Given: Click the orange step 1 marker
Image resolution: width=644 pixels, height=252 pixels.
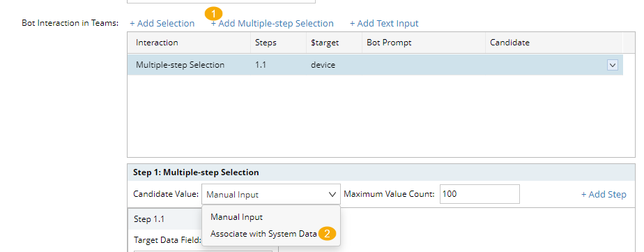Looking at the screenshot, I should pyautogui.click(x=213, y=13).
